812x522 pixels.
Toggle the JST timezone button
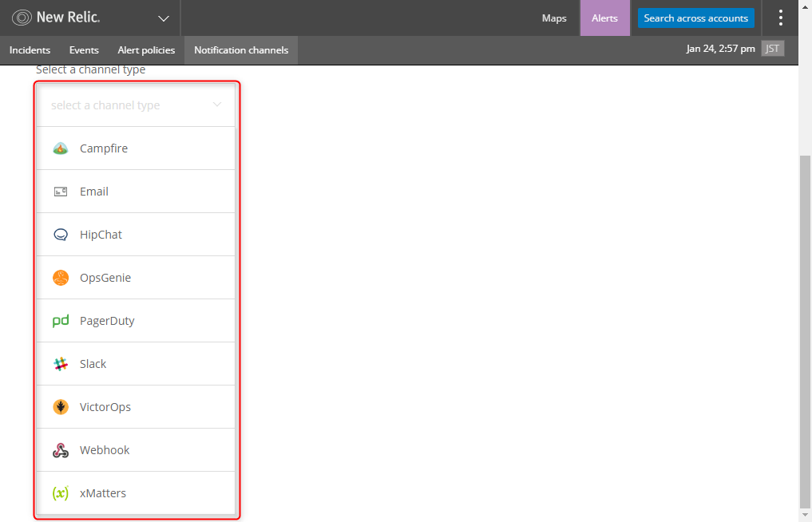click(x=773, y=49)
